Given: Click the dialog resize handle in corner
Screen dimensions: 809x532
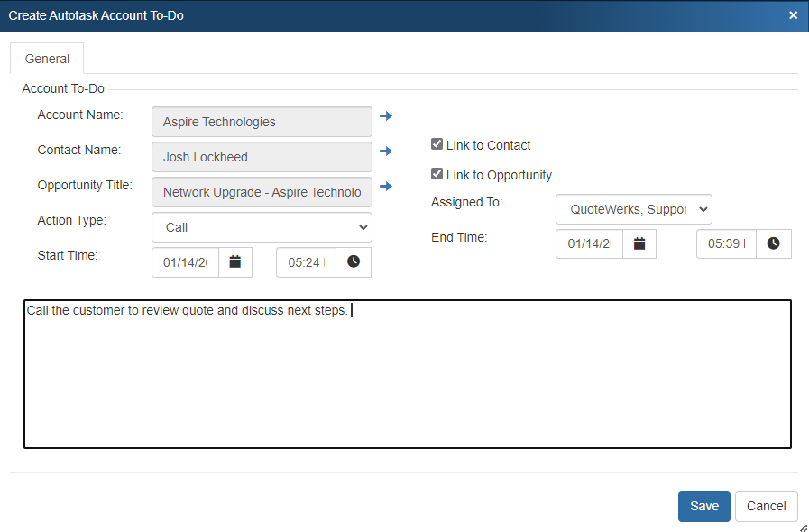Looking at the screenshot, I should [803, 527].
